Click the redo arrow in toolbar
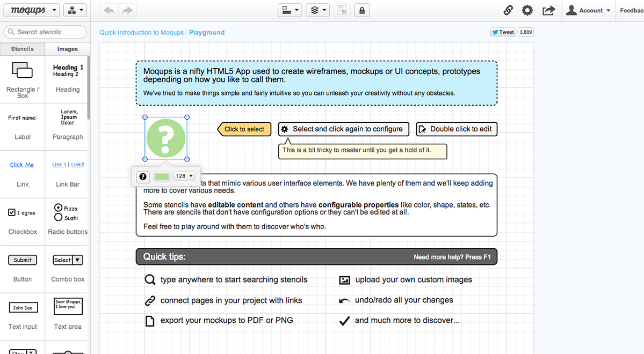The height and width of the screenshot is (354, 644). point(127,10)
